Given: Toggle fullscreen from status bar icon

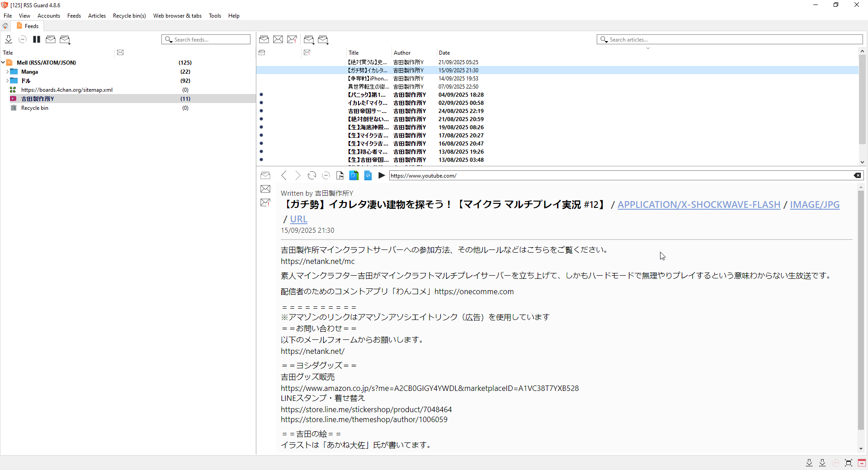Looking at the screenshot, I should tap(849, 463).
